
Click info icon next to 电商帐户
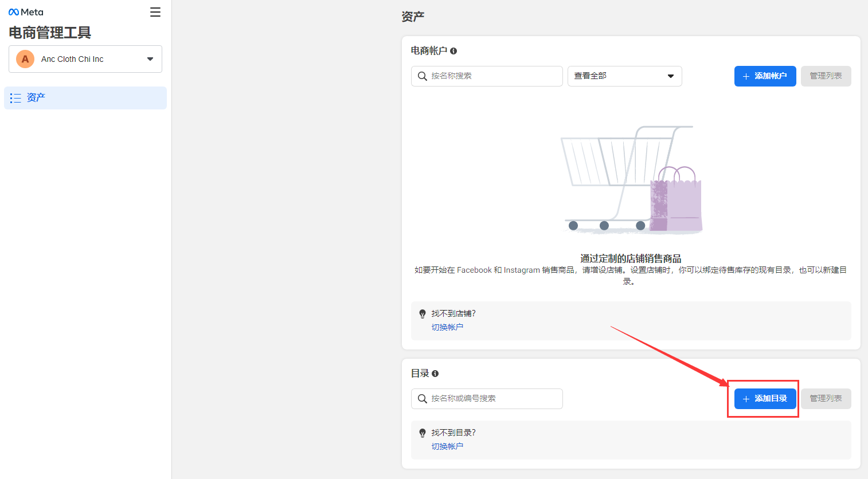[x=453, y=51]
